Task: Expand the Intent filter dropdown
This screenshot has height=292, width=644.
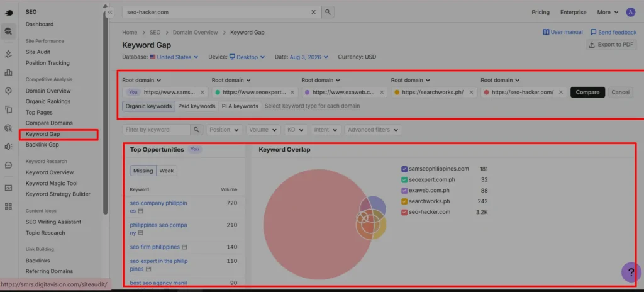Action: coord(326,130)
